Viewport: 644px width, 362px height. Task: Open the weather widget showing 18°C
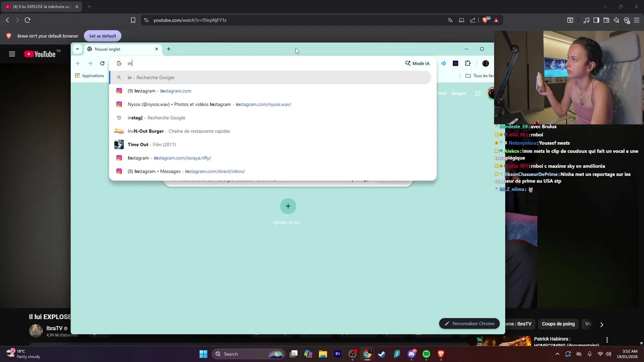click(23, 354)
